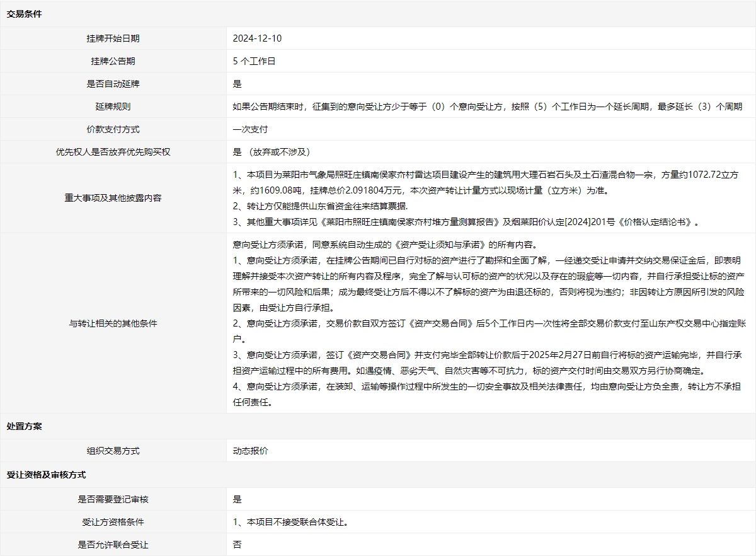Select the 挂牌开始日期 label cell
This screenshot has height=556, width=756.
click(x=113, y=38)
